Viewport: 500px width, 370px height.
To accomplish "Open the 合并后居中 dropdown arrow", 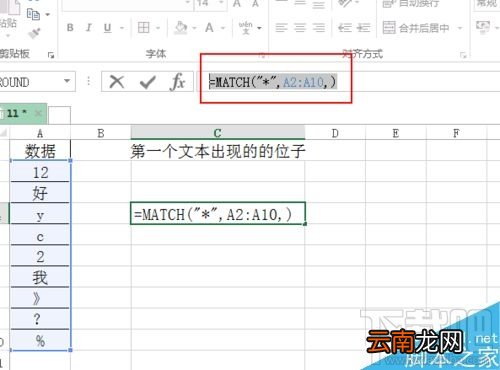I will [x=460, y=28].
